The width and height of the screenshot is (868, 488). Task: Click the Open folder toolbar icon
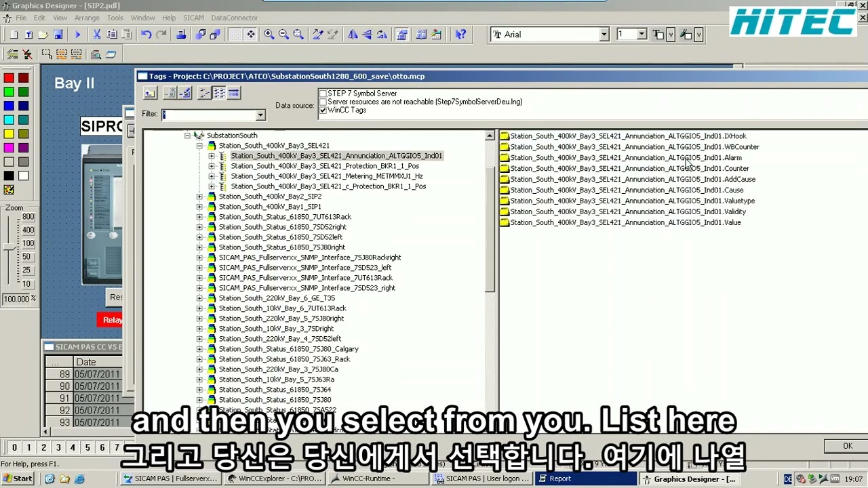pyautogui.click(x=43, y=35)
